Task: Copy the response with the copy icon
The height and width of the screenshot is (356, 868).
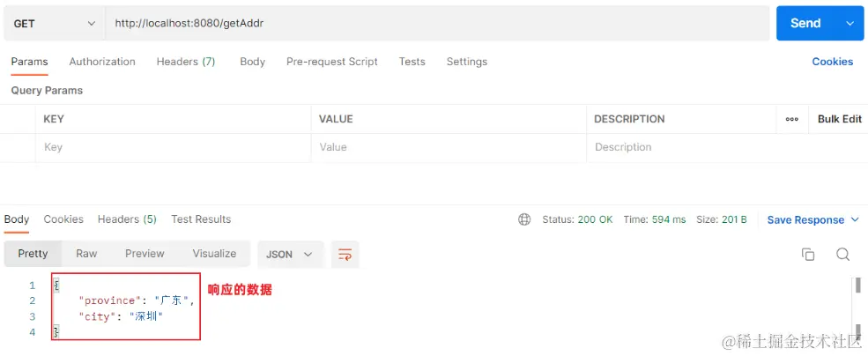Action: click(x=808, y=254)
